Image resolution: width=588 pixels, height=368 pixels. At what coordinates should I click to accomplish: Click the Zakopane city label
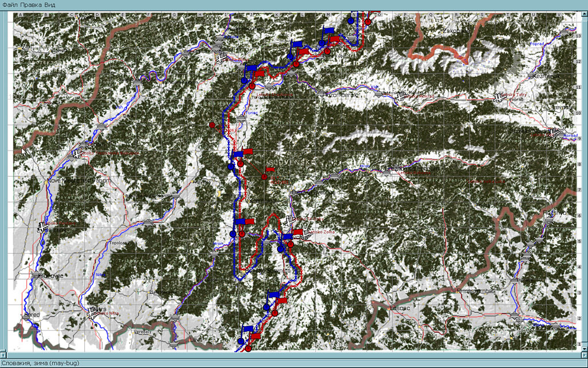click(x=456, y=30)
